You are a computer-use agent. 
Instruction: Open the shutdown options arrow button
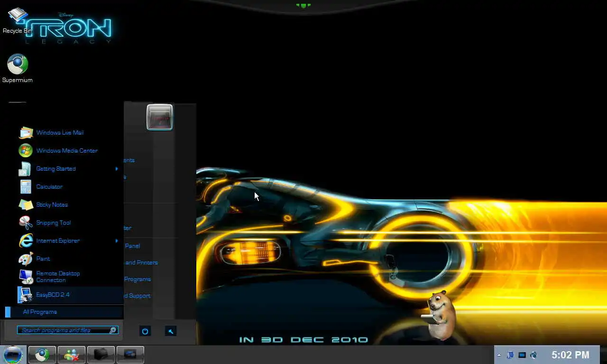click(171, 331)
